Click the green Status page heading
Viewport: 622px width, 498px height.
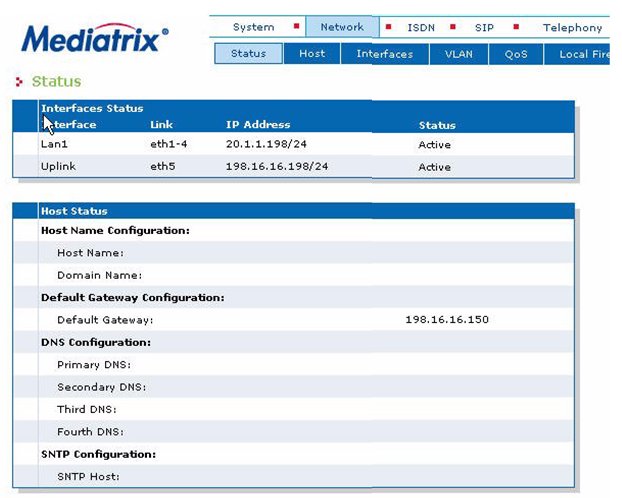click(x=56, y=81)
